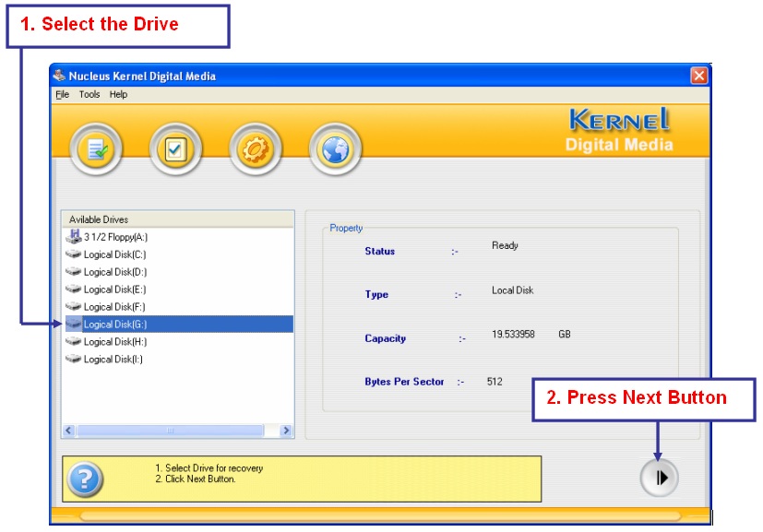Viewport: 763px width, 532px height.
Task: Click the disk icon beside Logical Disk(D:)
Action: (x=74, y=271)
